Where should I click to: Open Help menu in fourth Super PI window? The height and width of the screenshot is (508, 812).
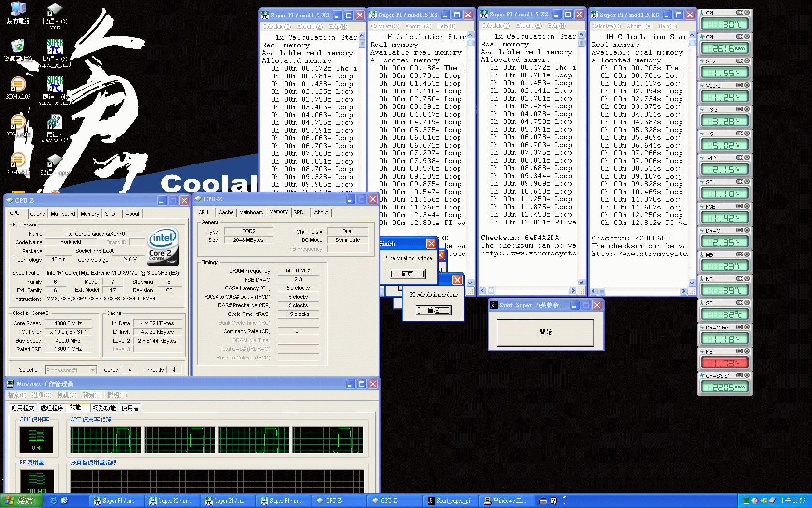tap(667, 26)
